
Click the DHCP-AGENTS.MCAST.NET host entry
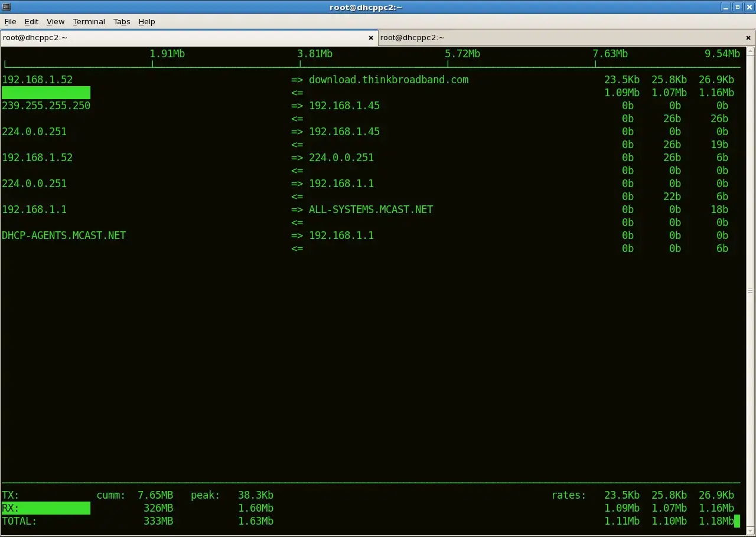[64, 235]
